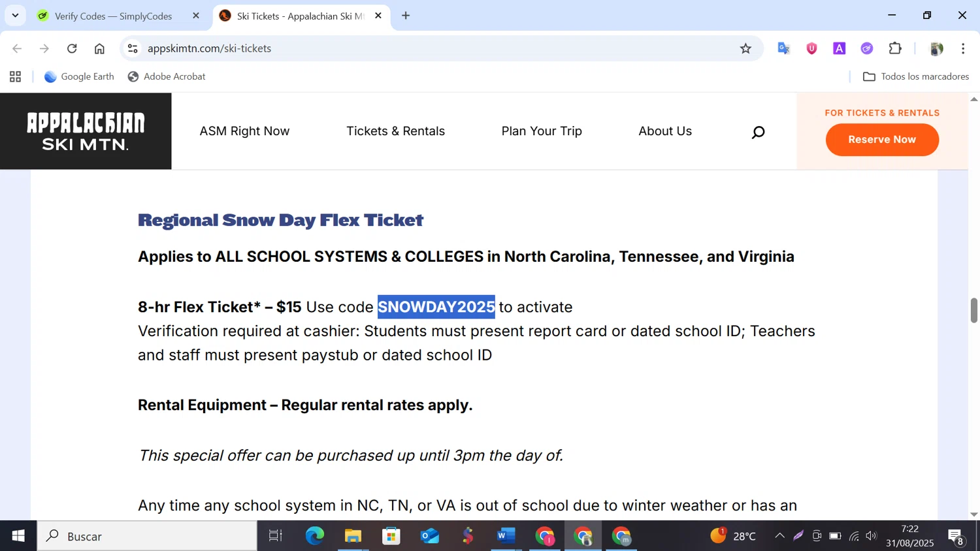This screenshot has width=980, height=551.
Task: Go forward to next page
Action: click(x=44, y=48)
